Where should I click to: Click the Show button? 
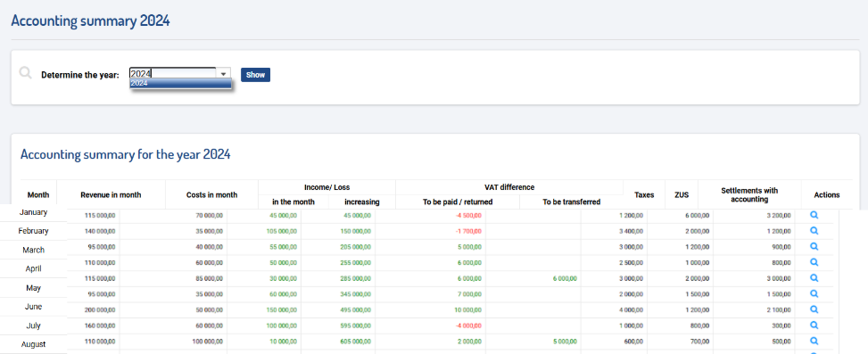tap(255, 75)
